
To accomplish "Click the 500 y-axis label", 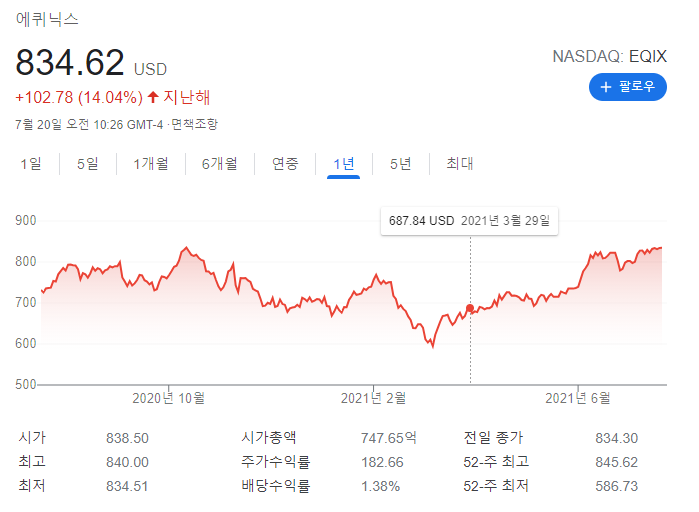I will tap(26, 385).
